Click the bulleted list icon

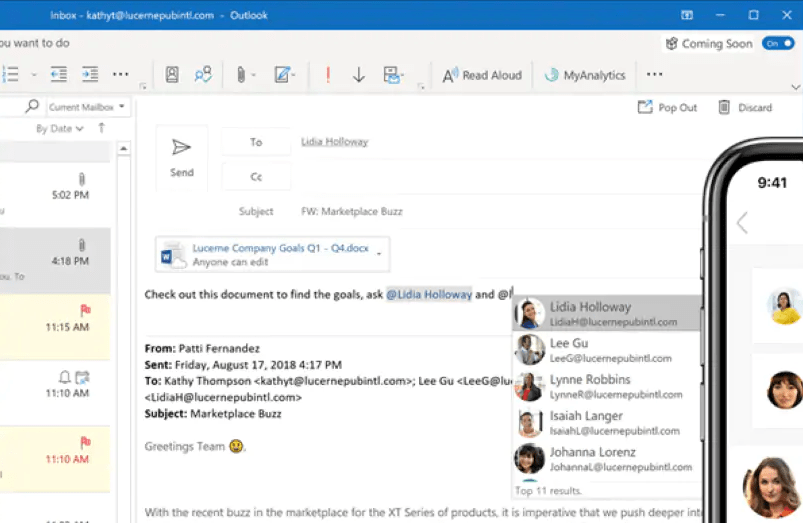(10, 74)
